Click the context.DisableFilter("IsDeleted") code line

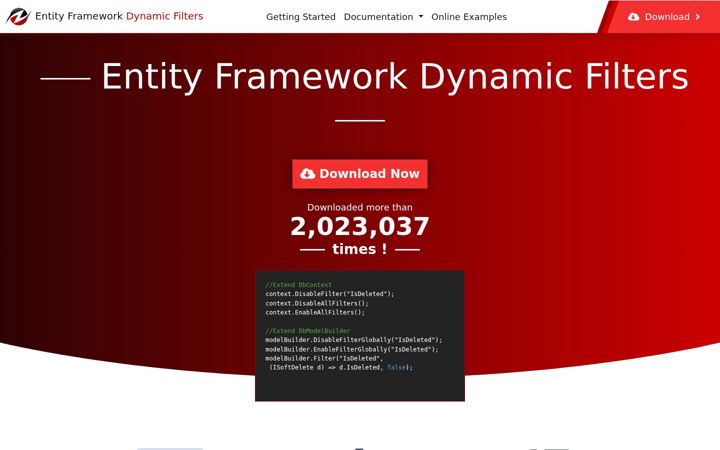[330, 294]
